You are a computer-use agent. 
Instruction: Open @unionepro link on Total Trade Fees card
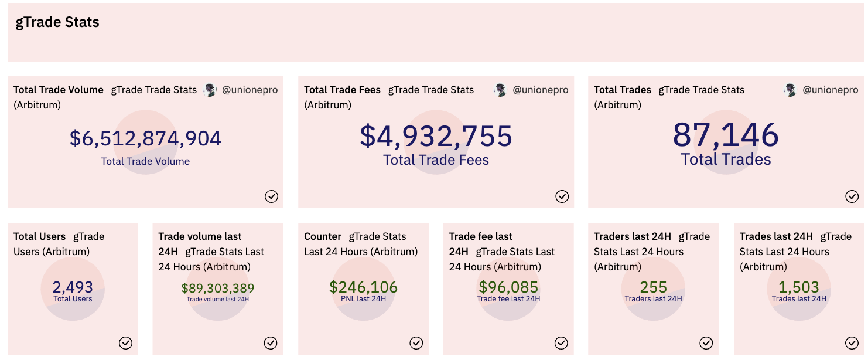pyautogui.click(x=540, y=90)
